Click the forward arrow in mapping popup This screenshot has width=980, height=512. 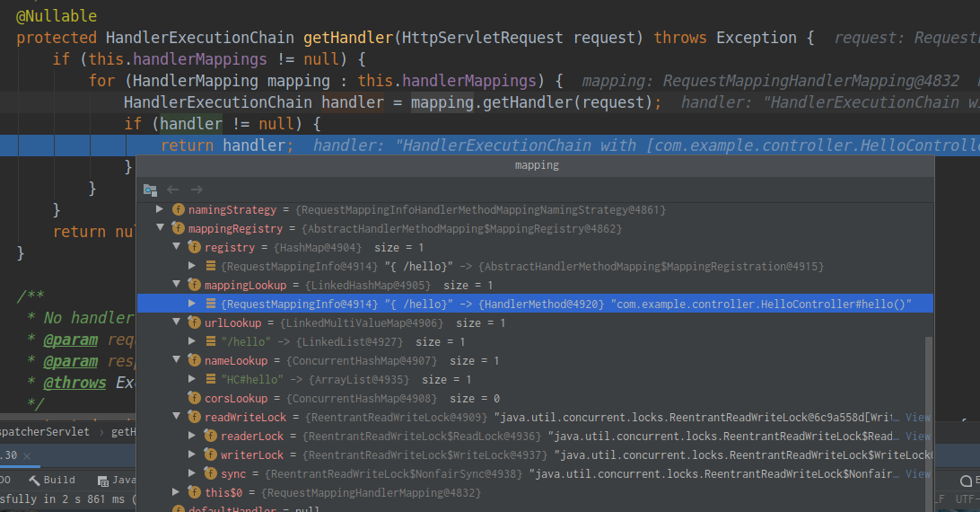197,190
